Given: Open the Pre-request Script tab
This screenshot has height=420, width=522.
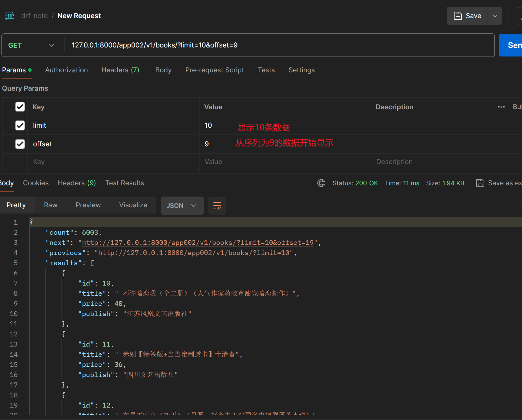Looking at the screenshot, I should (215, 70).
